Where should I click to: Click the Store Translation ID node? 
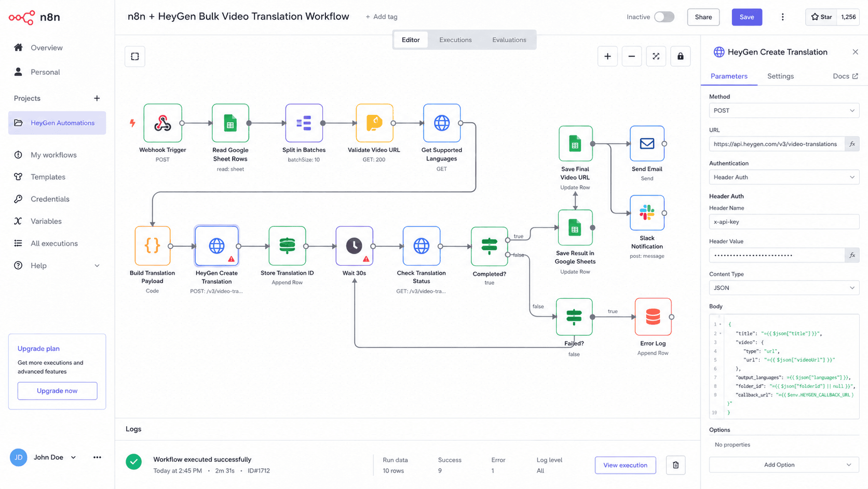287,246
